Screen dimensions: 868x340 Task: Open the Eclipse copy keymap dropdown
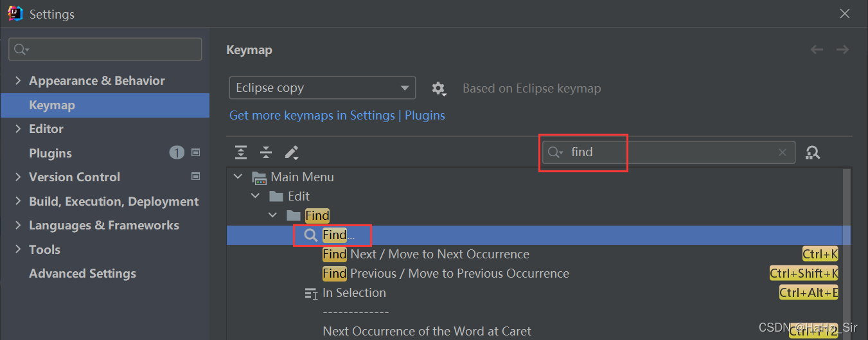click(322, 88)
